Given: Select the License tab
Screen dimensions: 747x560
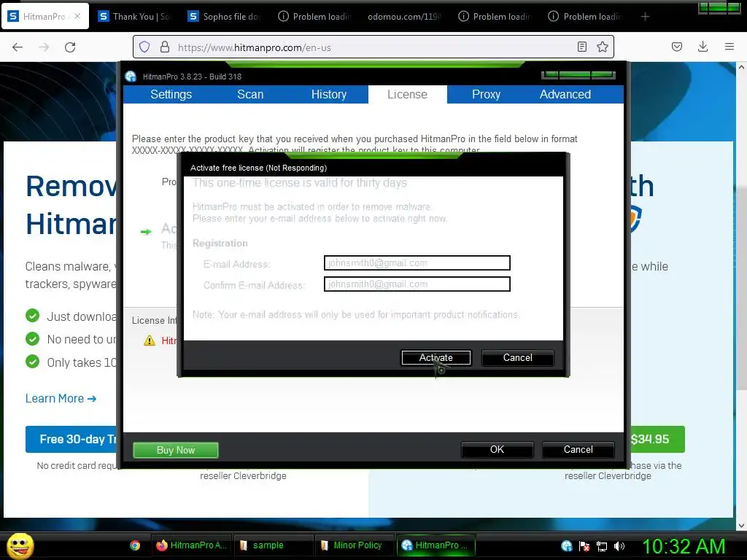Looking at the screenshot, I should click(407, 94).
